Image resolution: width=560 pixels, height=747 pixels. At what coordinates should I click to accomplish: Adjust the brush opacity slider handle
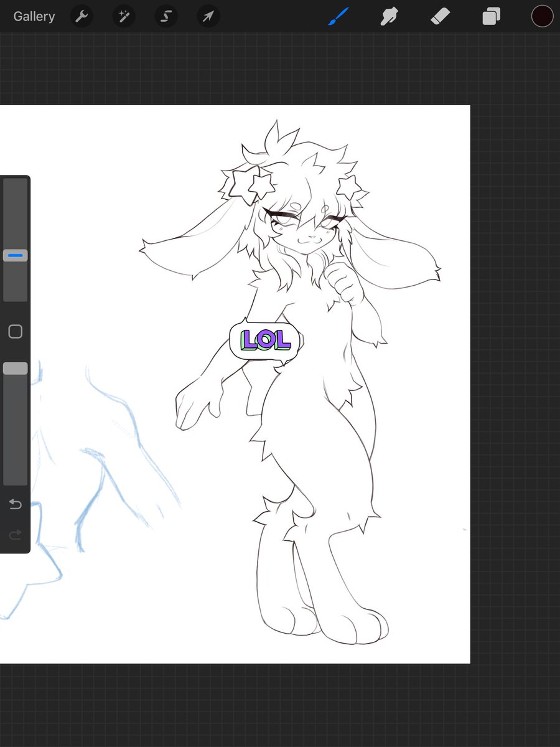point(16,369)
